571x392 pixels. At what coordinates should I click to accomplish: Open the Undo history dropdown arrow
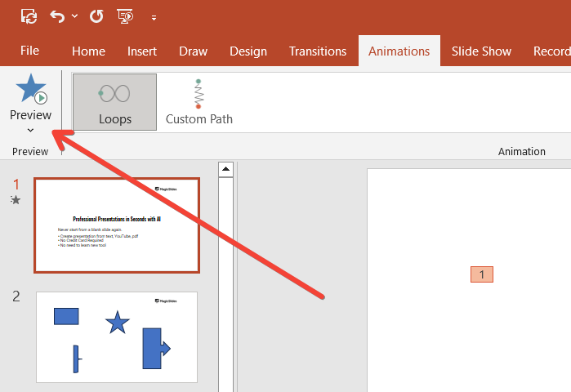point(74,16)
